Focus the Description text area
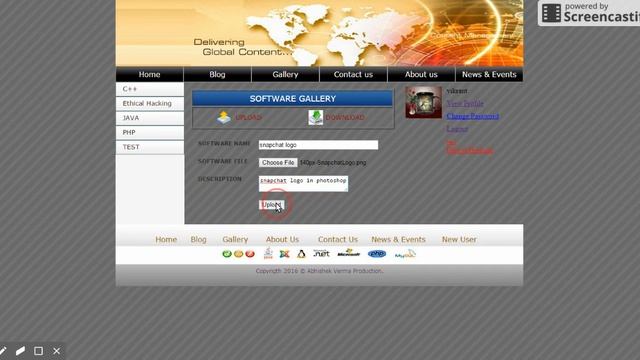This screenshot has width=640, height=360. coord(303,184)
